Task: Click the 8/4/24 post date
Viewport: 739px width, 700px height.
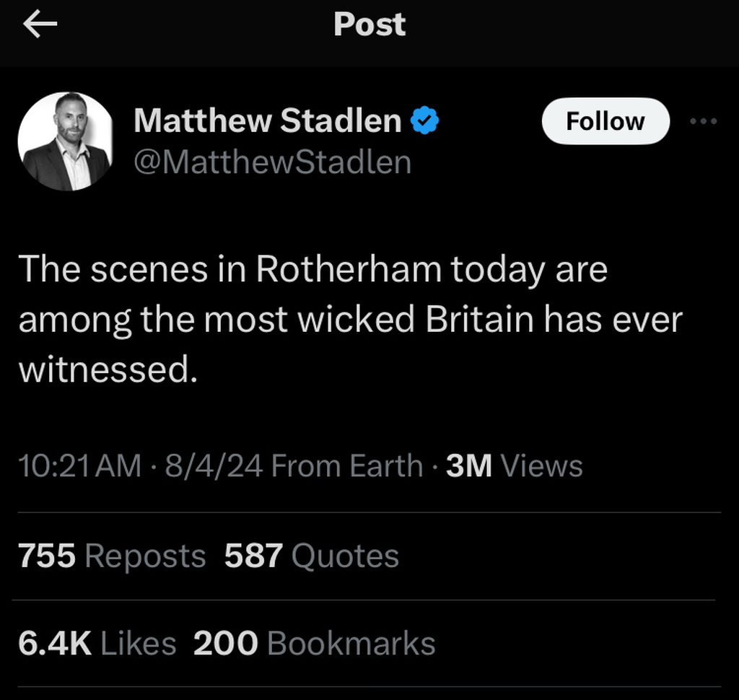Action: pyautogui.click(x=214, y=466)
